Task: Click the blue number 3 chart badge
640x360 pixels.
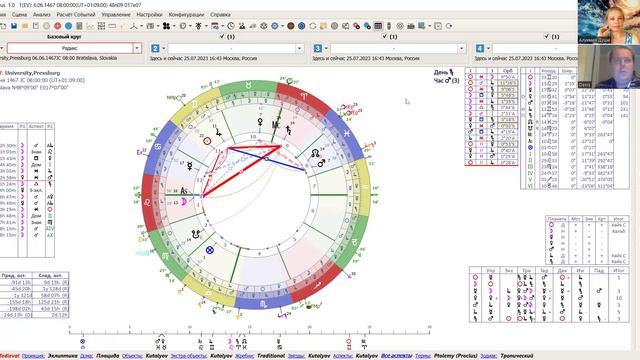Action: [x=318, y=49]
